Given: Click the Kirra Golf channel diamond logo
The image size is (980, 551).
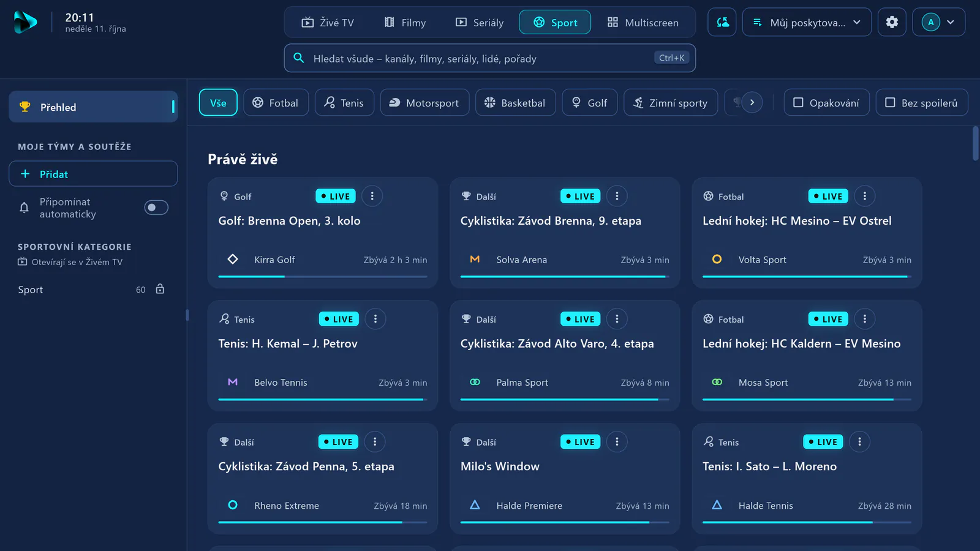Looking at the screenshot, I should click(233, 260).
